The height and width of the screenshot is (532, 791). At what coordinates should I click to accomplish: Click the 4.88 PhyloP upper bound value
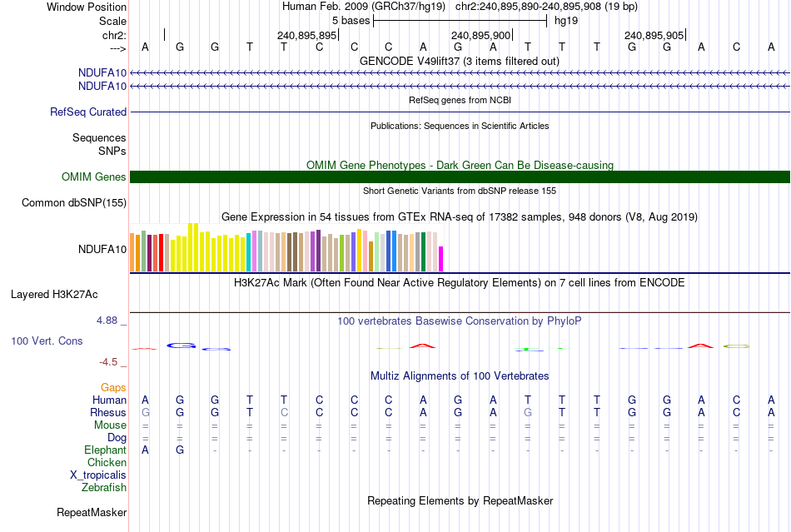tap(107, 321)
